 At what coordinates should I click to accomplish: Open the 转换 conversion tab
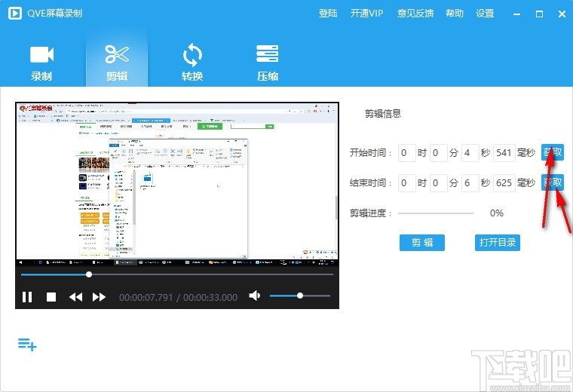[x=192, y=63]
